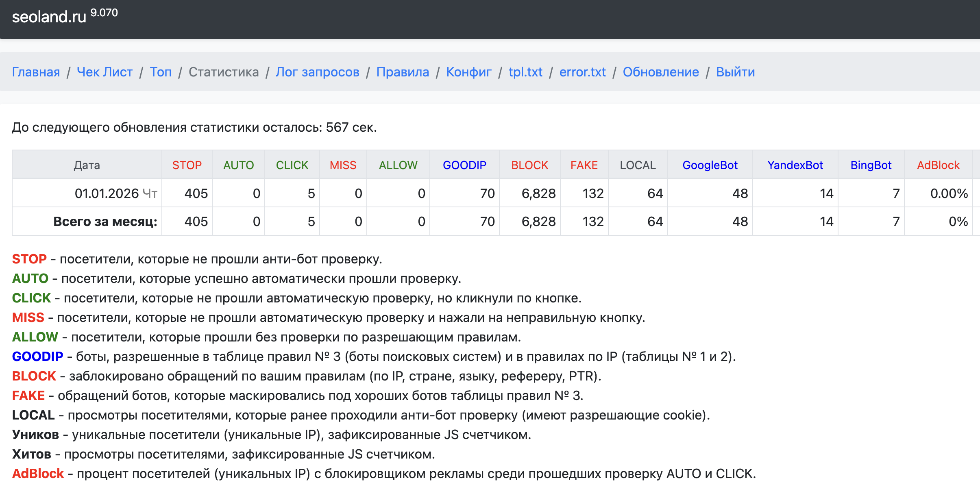Image resolution: width=980 pixels, height=487 pixels.
Task: Go to the Чек Лист page
Action: click(x=105, y=72)
